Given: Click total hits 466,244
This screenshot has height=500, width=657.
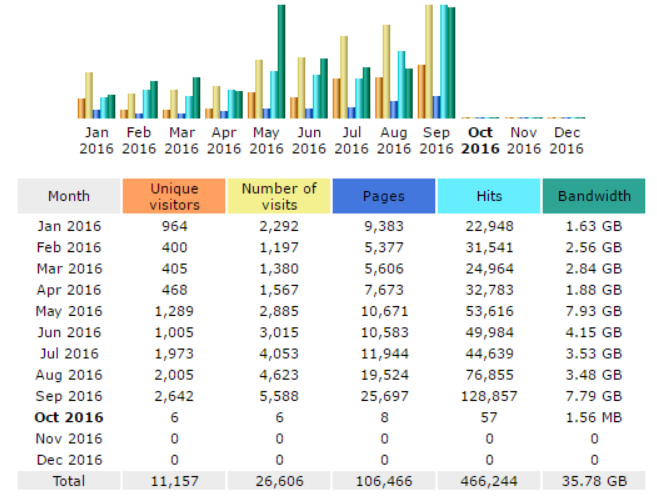Looking at the screenshot, I should (489, 481).
